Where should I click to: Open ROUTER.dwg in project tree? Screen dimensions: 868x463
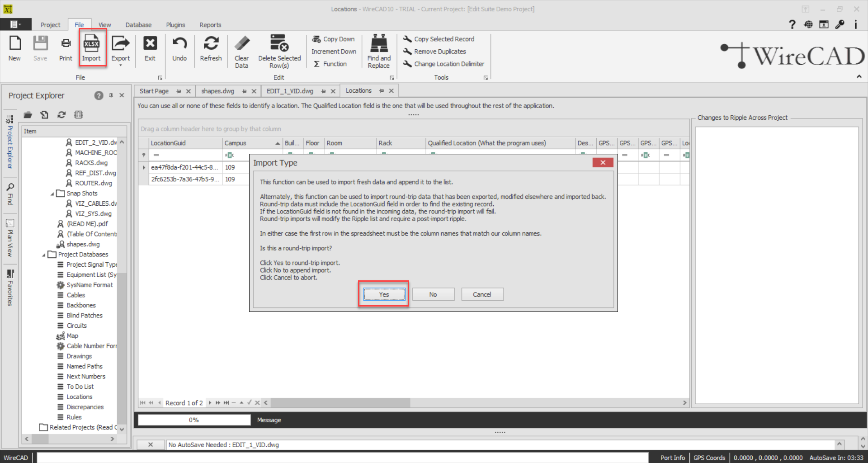pyautogui.click(x=93, y=183)
